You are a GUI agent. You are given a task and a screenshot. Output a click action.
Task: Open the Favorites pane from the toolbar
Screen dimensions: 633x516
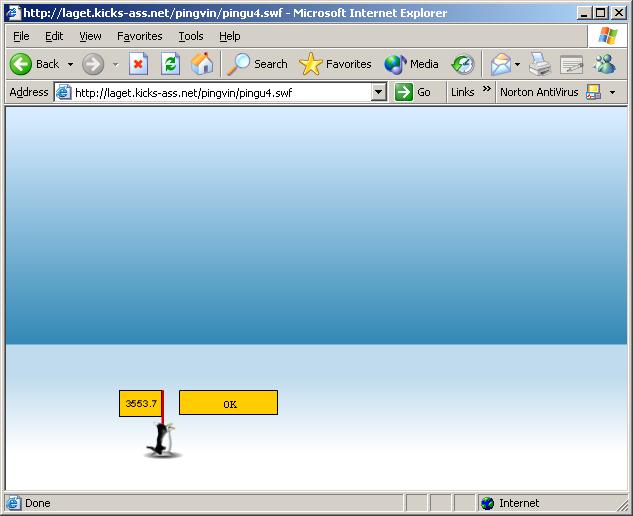click(335, 64)
